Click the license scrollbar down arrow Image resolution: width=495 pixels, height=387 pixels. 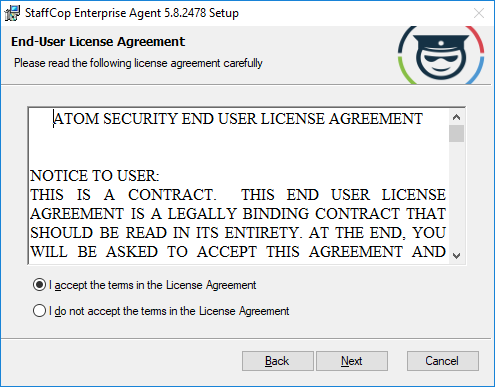pyautogui.click(x=456, y=256)
